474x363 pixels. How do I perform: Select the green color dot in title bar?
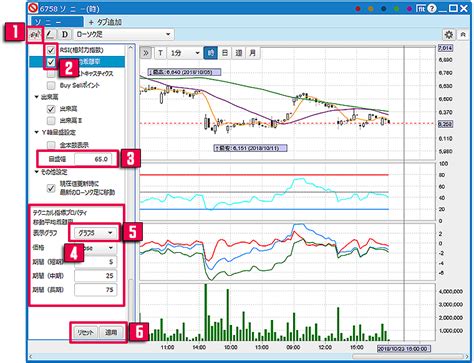click(396, 9)
